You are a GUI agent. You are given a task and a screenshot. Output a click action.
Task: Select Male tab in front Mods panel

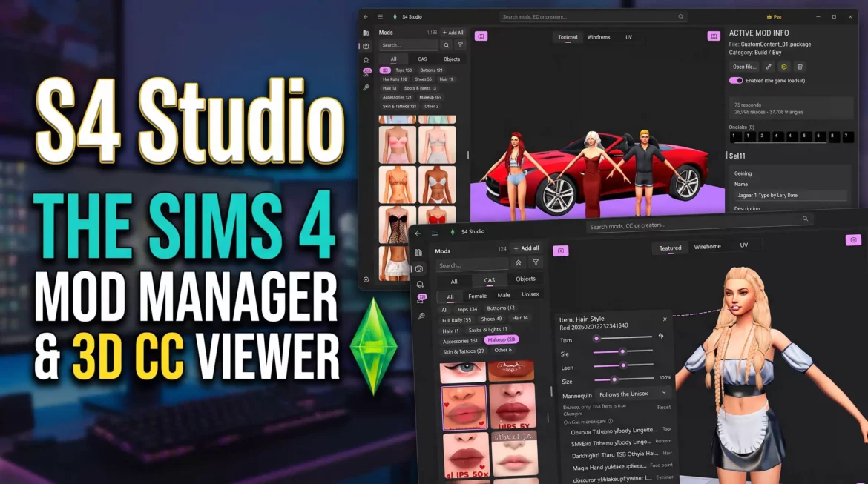504,296
